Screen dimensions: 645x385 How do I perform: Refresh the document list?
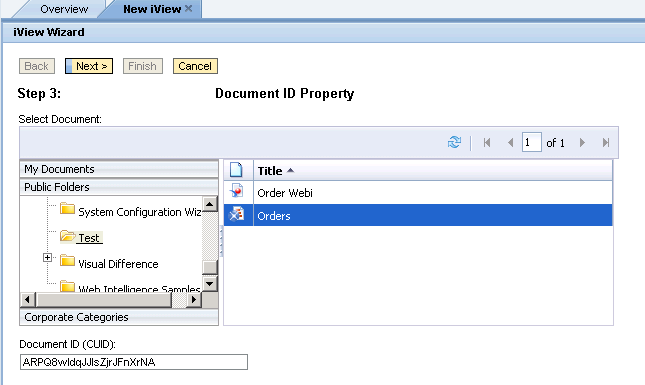[x=455, y=142]
